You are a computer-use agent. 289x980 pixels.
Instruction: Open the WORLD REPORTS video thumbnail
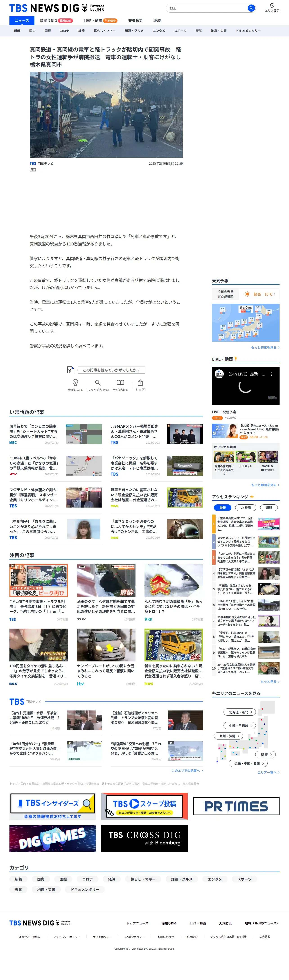[x=268, y=456]
